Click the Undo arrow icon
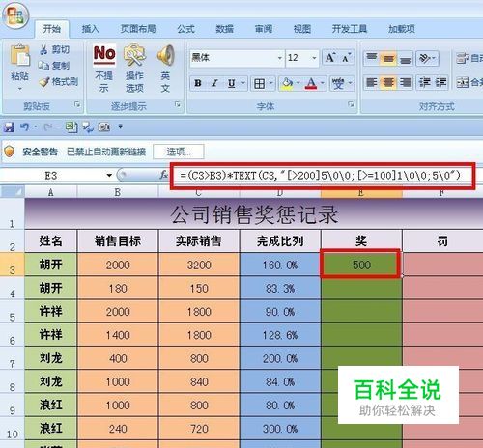 tap(24, 126)
